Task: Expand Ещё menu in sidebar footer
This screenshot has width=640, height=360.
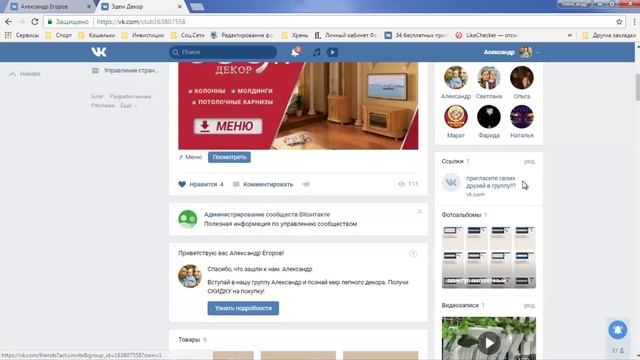Action: (129, 105)
